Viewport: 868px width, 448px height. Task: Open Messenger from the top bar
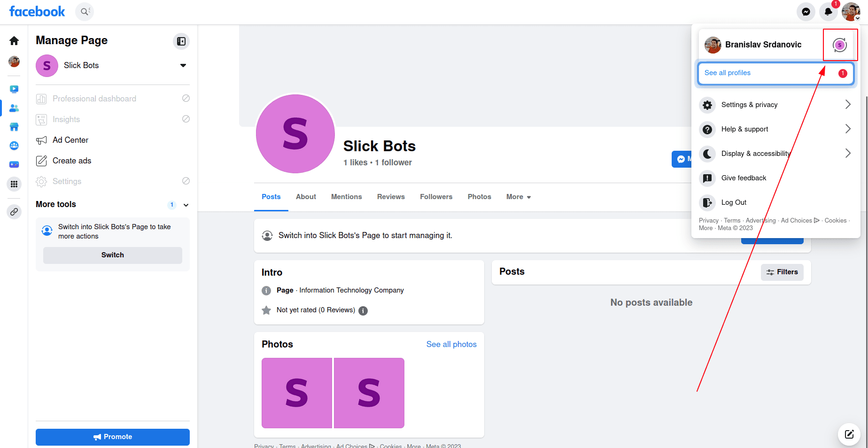[x=806, y=12]
